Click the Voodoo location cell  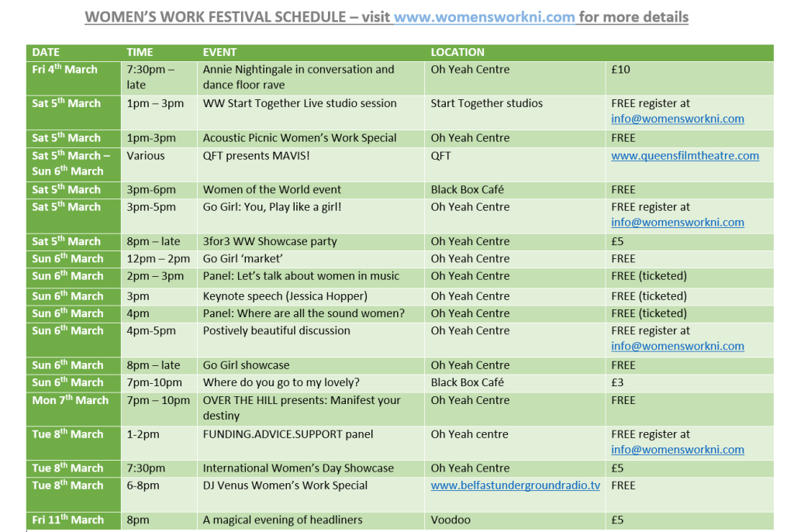515,521
